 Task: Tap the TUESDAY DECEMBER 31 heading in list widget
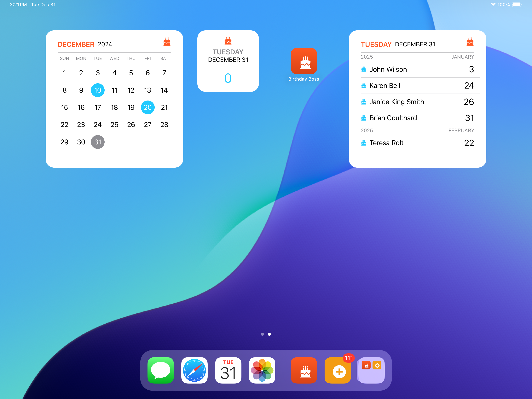click(x=398, y=44)
